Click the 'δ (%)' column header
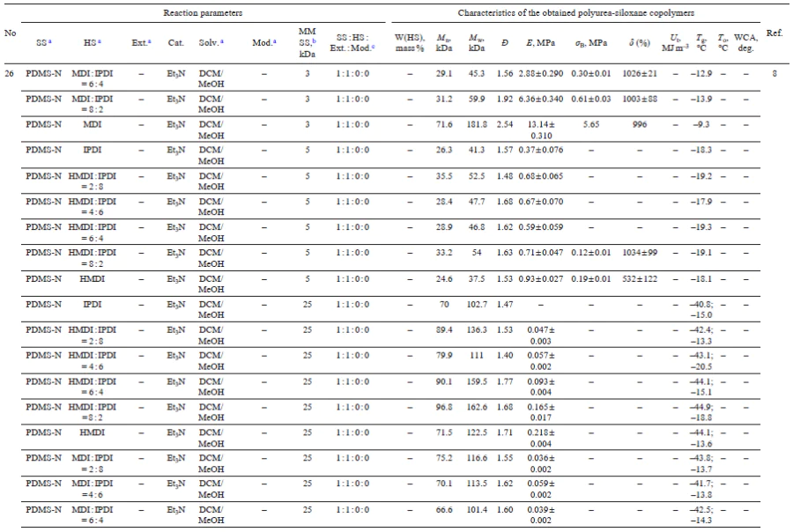This screenshot has height=532, width=793. (640, 43)
